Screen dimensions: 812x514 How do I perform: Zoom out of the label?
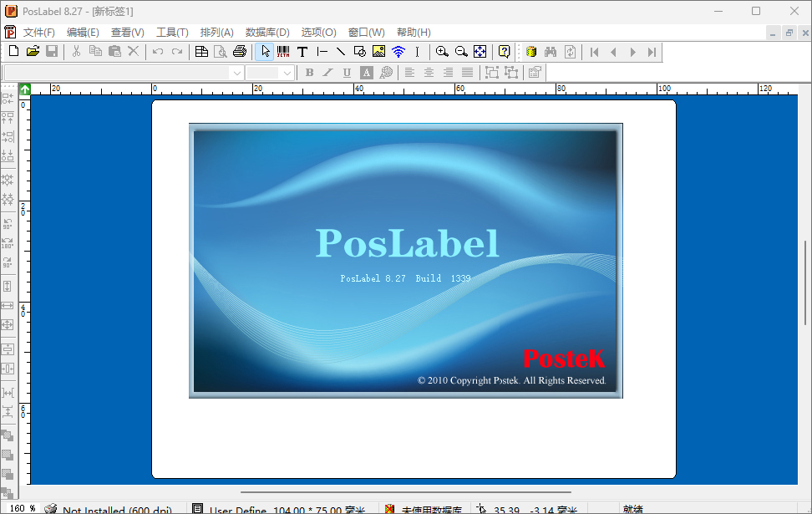pos(461,51)
